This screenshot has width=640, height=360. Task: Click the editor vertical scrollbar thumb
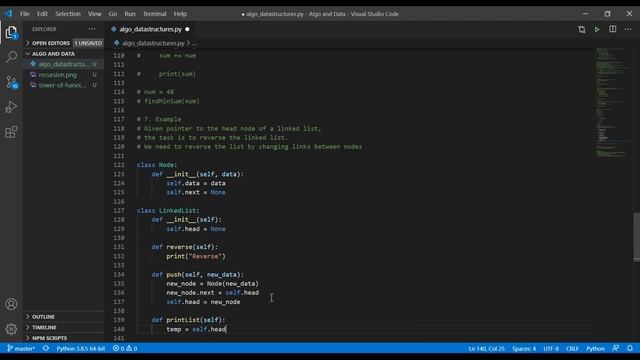point(636,237)
